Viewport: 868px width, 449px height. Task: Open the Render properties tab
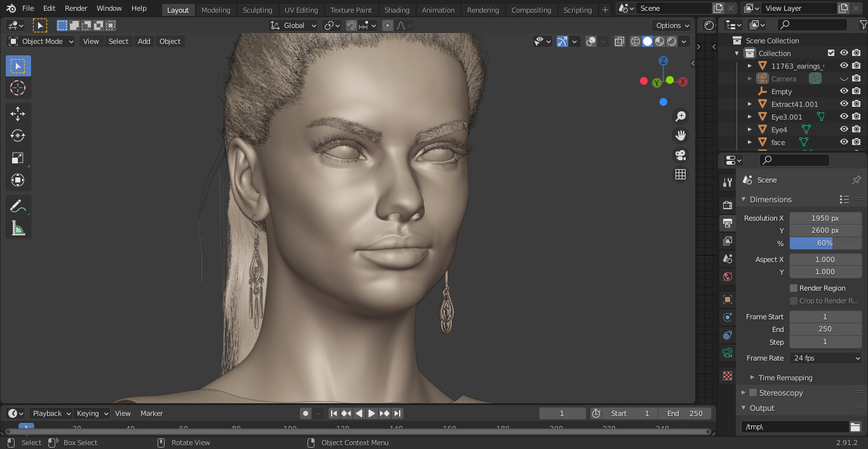point(728,205)
